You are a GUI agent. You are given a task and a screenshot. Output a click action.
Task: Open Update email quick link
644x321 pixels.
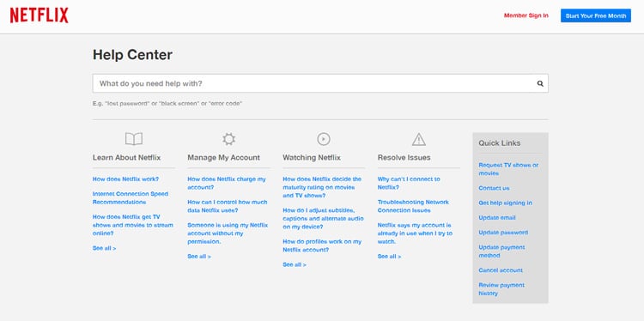click(x=497, y=217)
